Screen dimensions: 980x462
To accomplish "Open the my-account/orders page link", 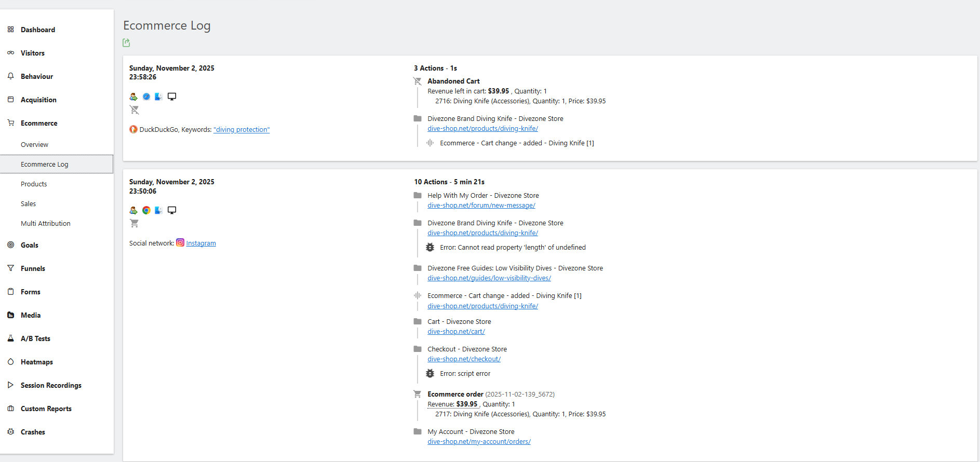I will 479,442.
